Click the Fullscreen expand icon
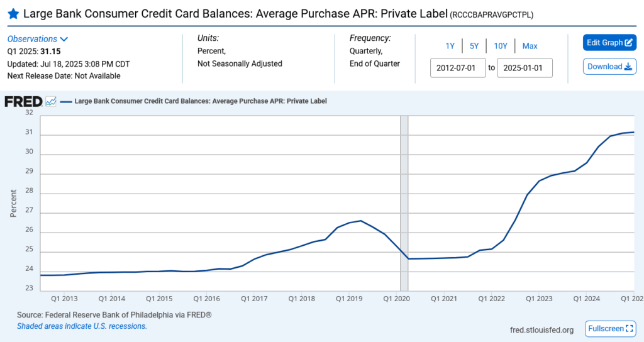 pyautogui.click(x=630, y=329)
